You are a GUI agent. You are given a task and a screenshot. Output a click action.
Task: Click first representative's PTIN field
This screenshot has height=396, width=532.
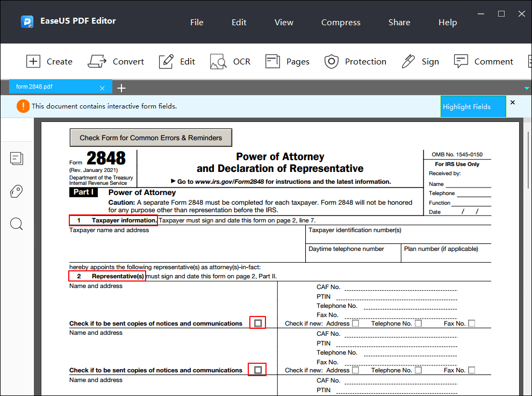397,297
